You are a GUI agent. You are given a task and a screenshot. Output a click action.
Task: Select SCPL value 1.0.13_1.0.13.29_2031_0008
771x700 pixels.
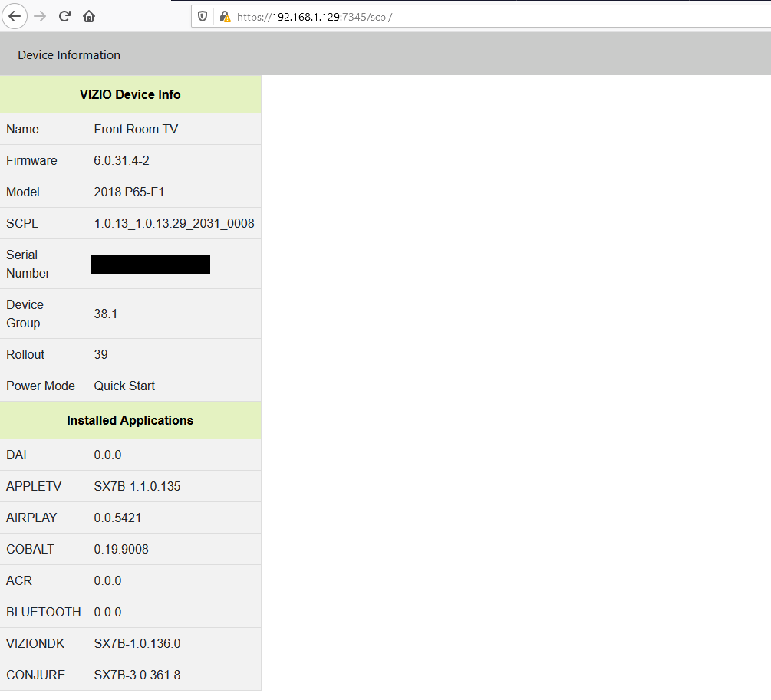tap(174, 223)
